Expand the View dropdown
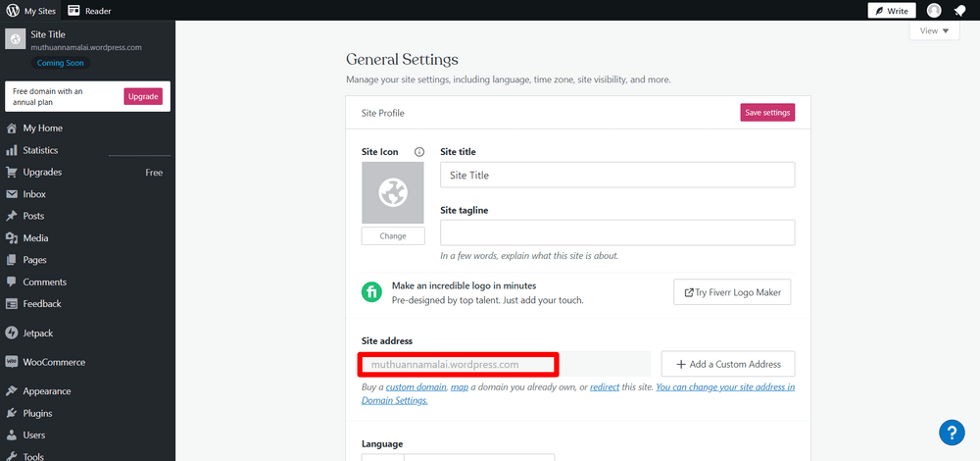 coord(934,31)
